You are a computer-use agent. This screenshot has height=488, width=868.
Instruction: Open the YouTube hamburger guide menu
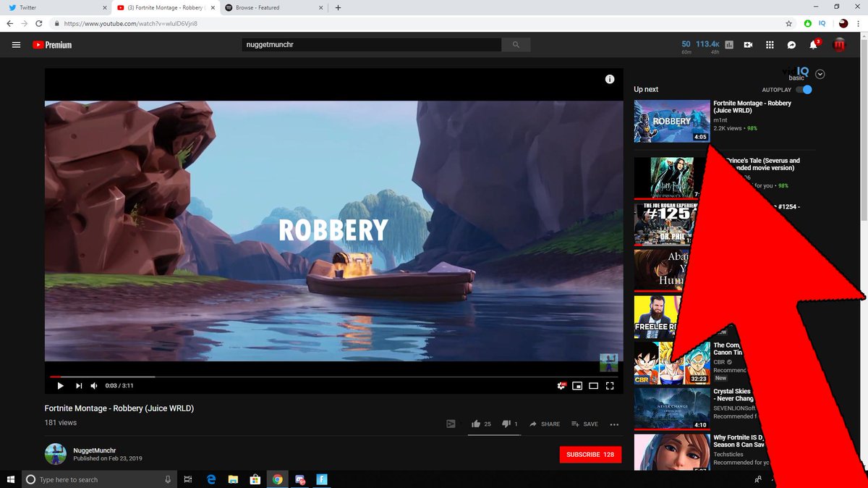(16, 45)
